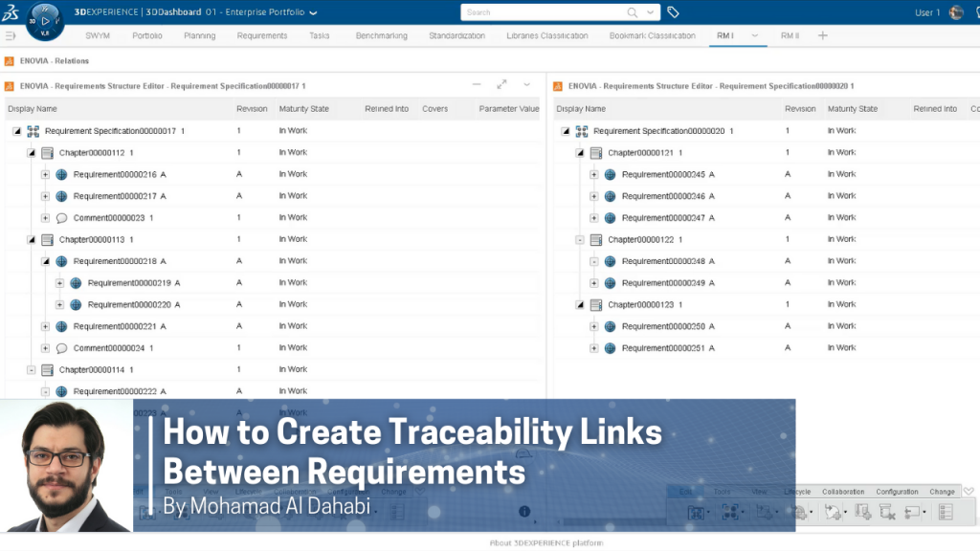Collapse Chapter00000123 in right panel
The height and width of the screenshot is (551, 980).
point(579,305)
